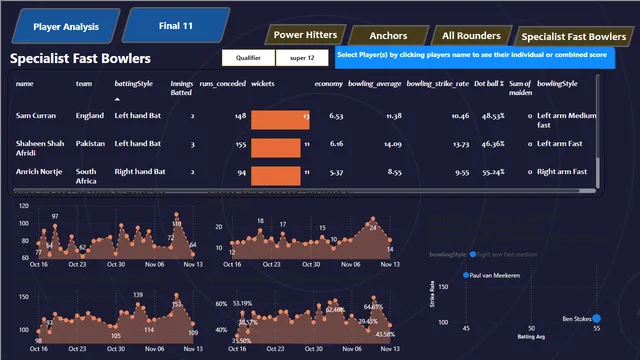Click the table's vertical scrollbar
Image resolution: width=640 pixels, height=360 pixels.
pyautogui.click(x=598, y=131)
